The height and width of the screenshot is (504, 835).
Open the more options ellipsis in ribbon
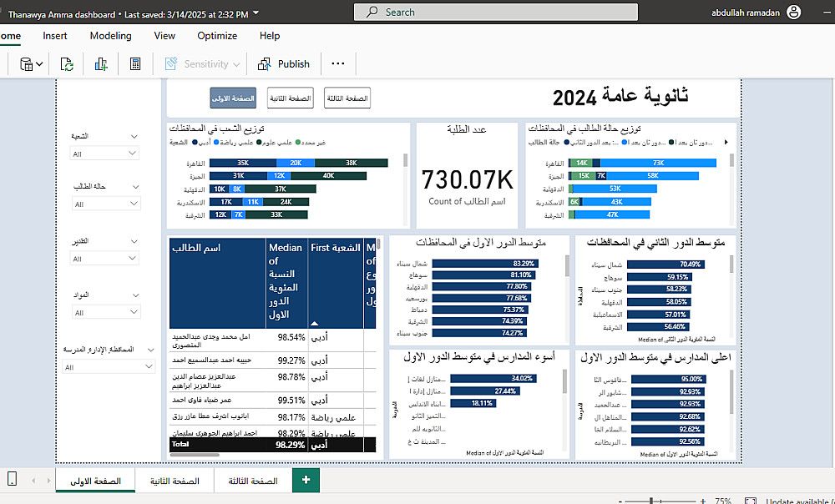(337, 64)
